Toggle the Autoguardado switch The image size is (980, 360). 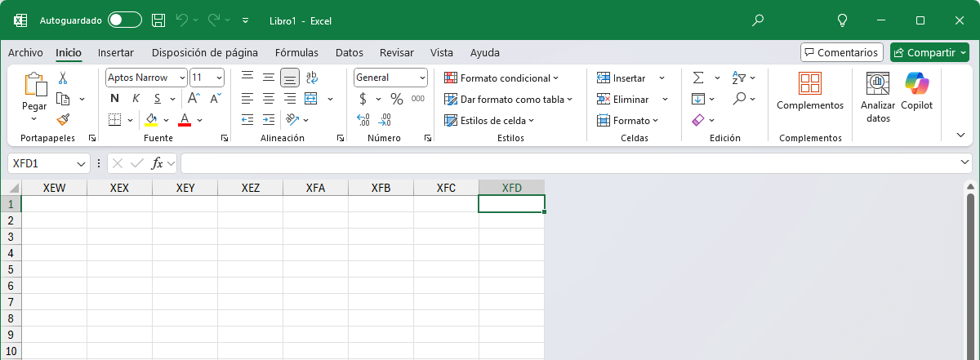pos(124,20)
